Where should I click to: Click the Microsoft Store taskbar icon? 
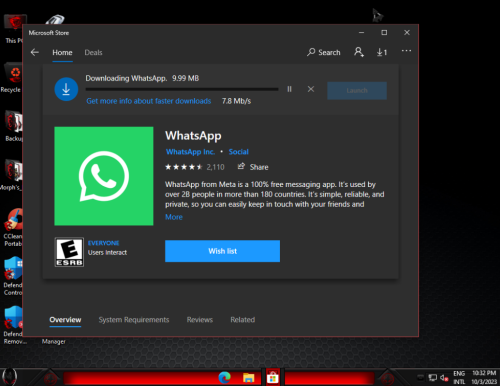pyautogui.click(x=272, y=378)
